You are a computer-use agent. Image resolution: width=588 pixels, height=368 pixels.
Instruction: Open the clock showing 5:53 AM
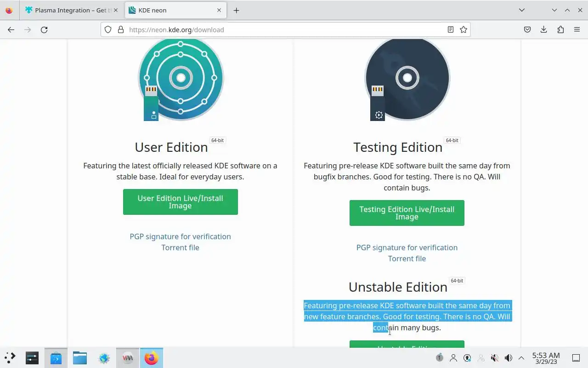546,358
